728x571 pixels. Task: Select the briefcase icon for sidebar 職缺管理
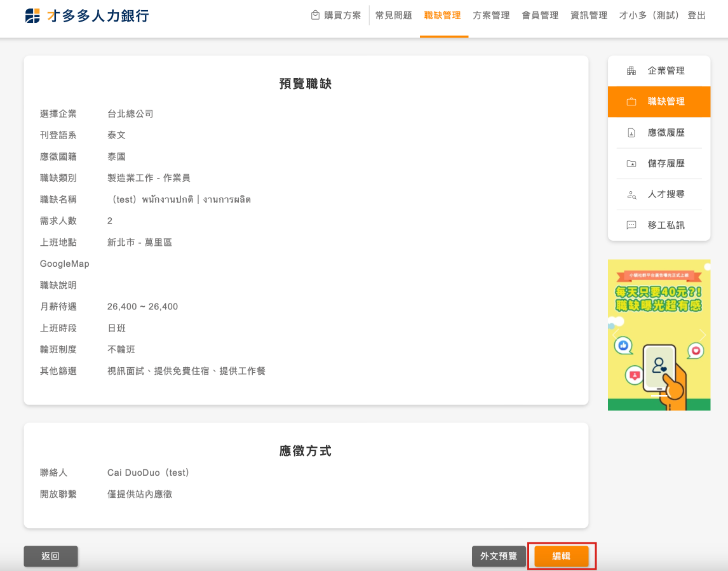[631, 102]
